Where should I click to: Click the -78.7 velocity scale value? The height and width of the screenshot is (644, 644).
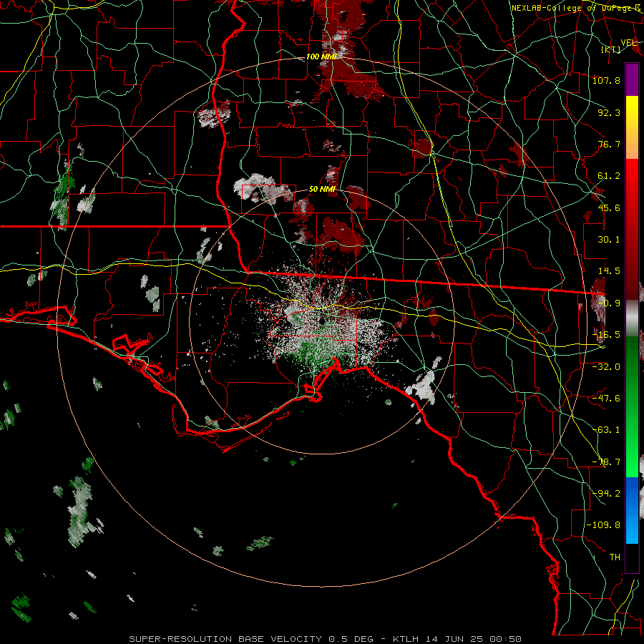pos(606,462)
